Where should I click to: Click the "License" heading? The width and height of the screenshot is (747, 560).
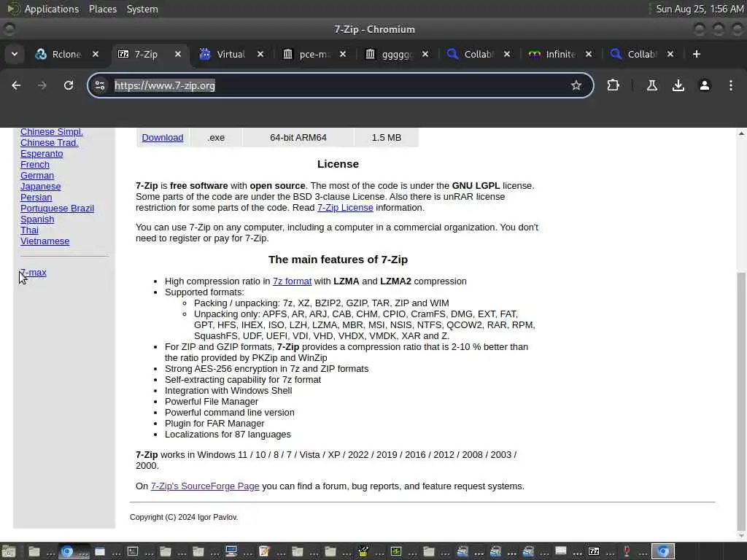click(338, 164)
